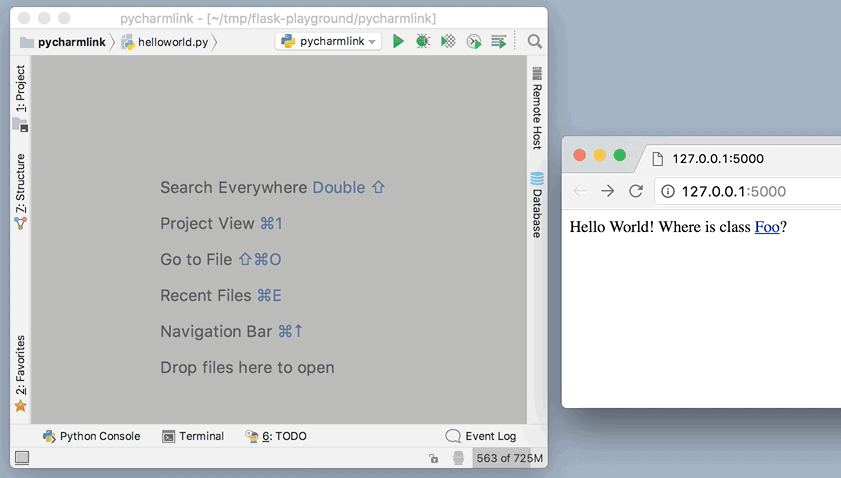Run with Coverage icon
841x478 pixels.
pyautogui.click(x=448, y=41)
